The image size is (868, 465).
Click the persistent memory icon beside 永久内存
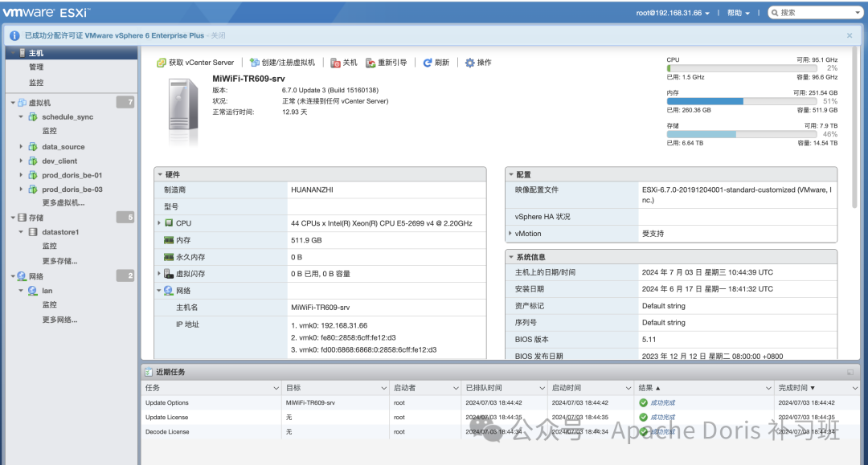pyautogui.click(x=169, y=257)
